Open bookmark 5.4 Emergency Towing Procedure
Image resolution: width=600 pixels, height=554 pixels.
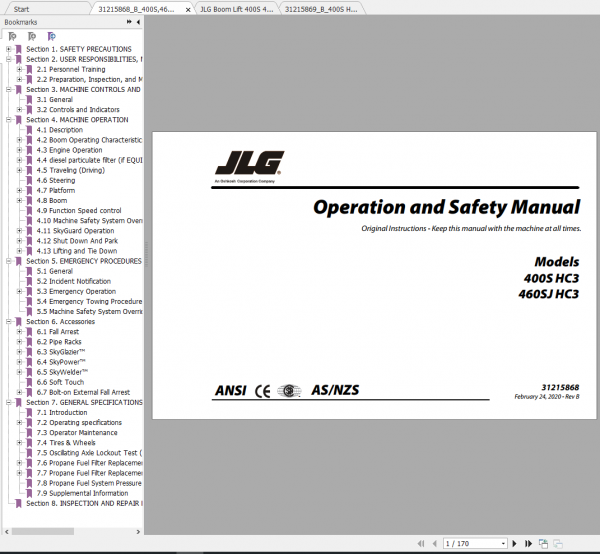click(x=89, y=301)
